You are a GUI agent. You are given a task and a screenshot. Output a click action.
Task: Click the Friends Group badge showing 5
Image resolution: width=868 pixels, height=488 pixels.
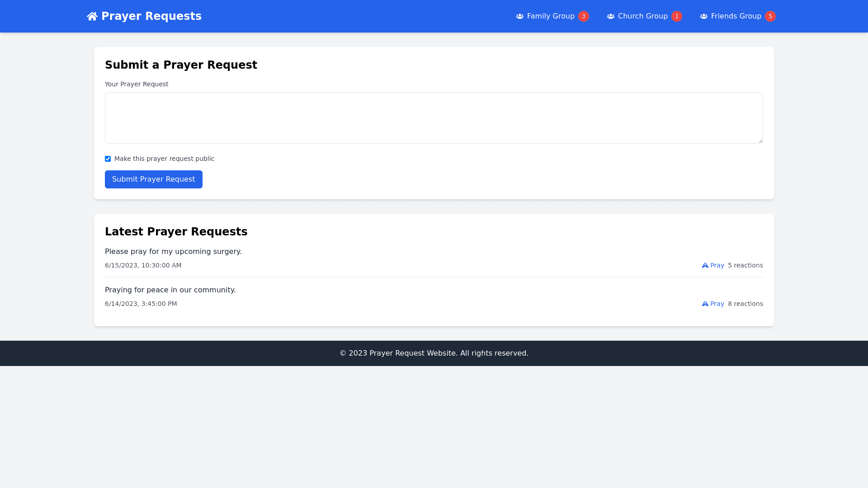coord(770,16)
